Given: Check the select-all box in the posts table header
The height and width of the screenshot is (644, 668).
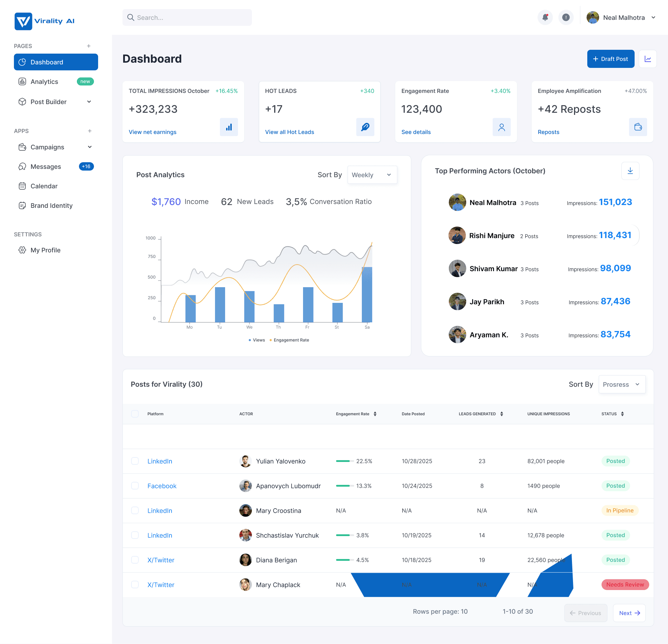Looking at the screenshot, I should coord(135,414).
